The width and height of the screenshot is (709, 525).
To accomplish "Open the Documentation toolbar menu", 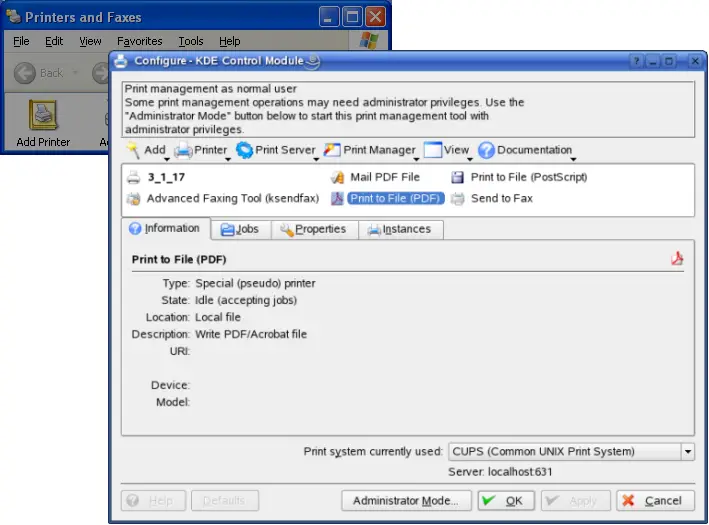I will [526, 150].
